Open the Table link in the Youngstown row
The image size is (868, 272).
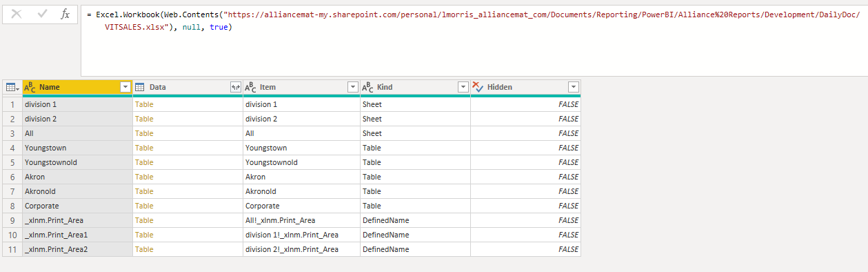click(x=144, y=148)
